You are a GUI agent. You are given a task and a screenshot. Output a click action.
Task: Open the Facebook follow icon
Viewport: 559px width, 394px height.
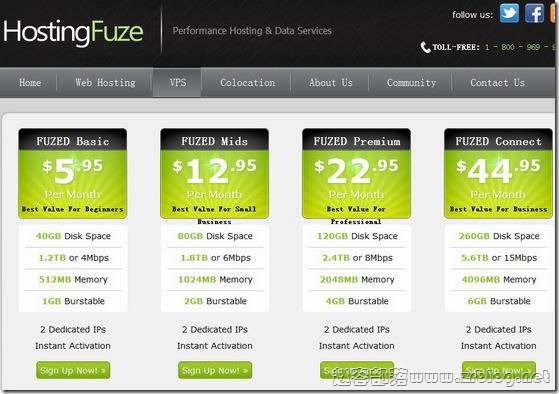point(534,13)
